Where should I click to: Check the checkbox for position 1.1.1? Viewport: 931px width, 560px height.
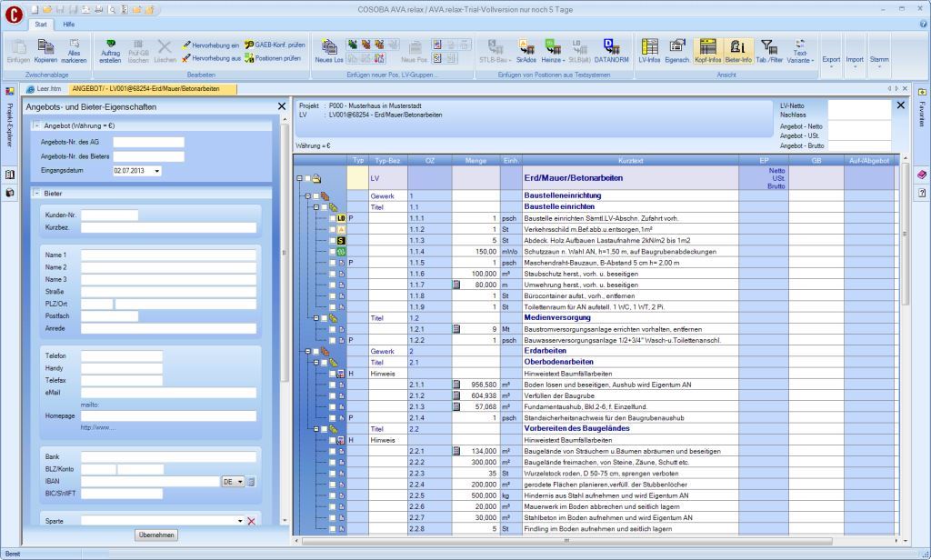pos(333,219)
